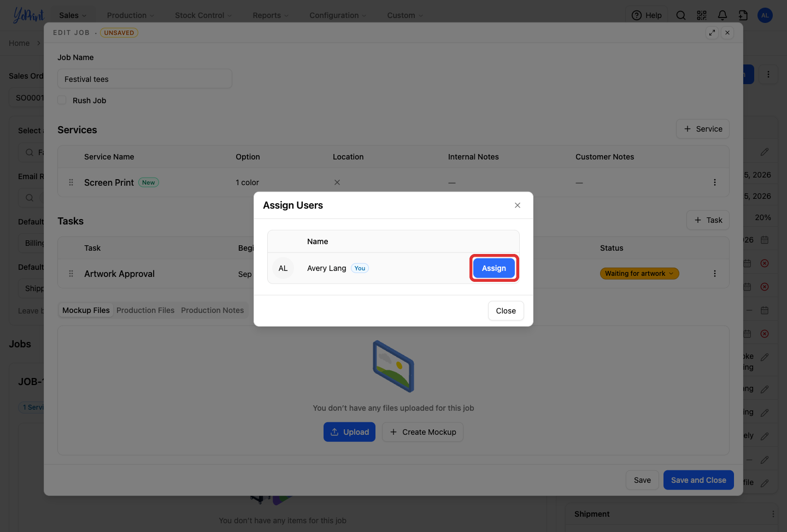Viewport: 787px width, 532px height.
Task: Close the Assign Users dialog with X
Action: point(518,205)
